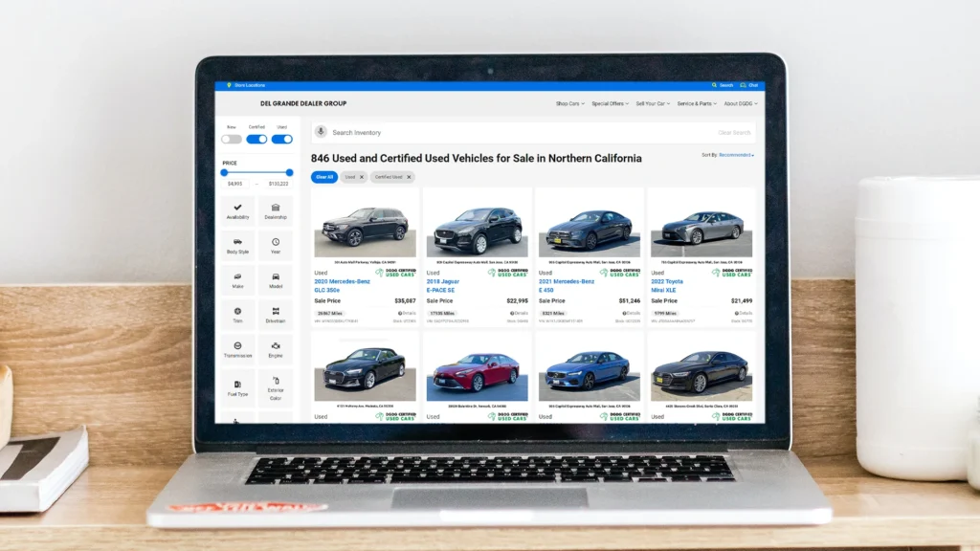Open the Dealership filter tile
This screenshot has width=980, height=551.
click(x=276, y=211)
